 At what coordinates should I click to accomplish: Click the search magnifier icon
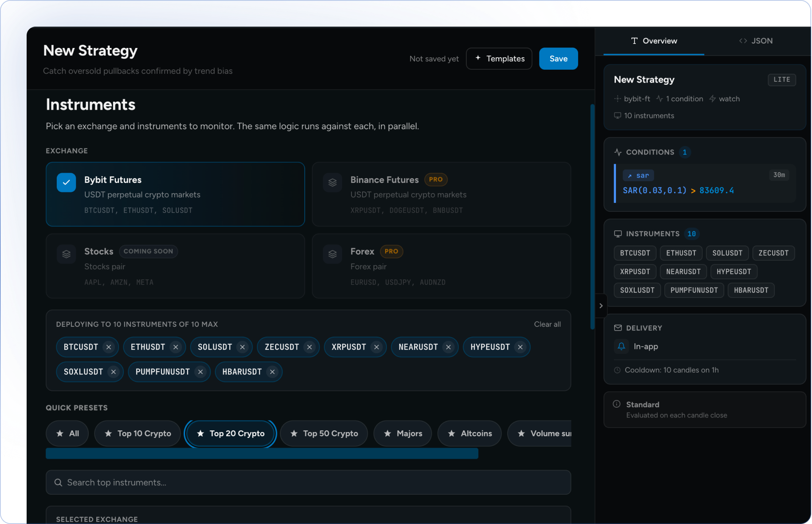[58, 483]
